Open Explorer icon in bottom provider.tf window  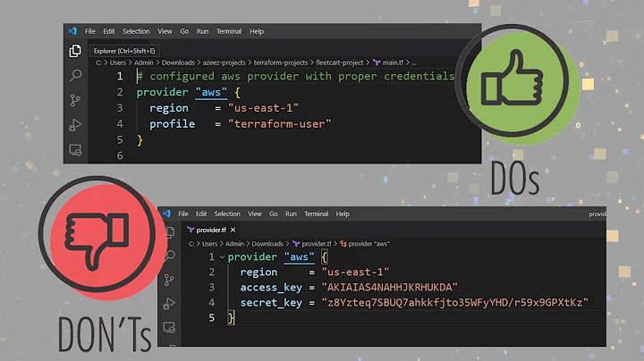coord(170,232)
